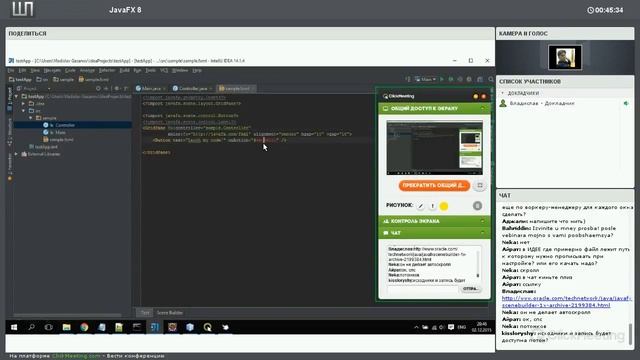This screenshot has width=640, height=360.
Task: Expand the .idea folder in project tree
Action: click(x=24, y=104)
